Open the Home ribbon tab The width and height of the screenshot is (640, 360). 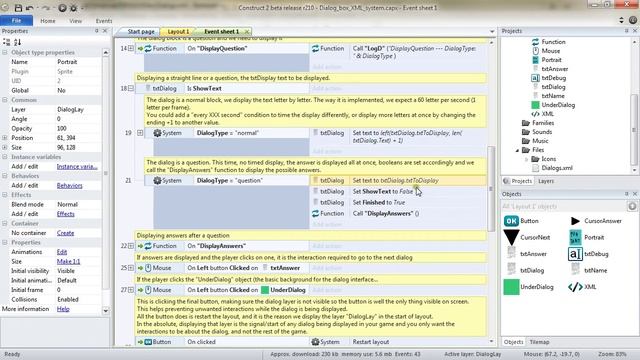(48, 21)
